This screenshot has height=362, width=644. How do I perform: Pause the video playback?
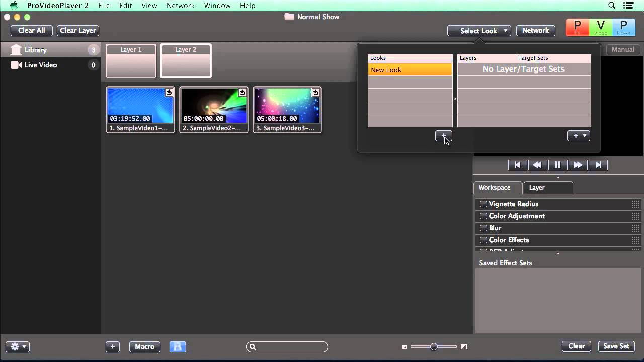click(x=557, y=165)
